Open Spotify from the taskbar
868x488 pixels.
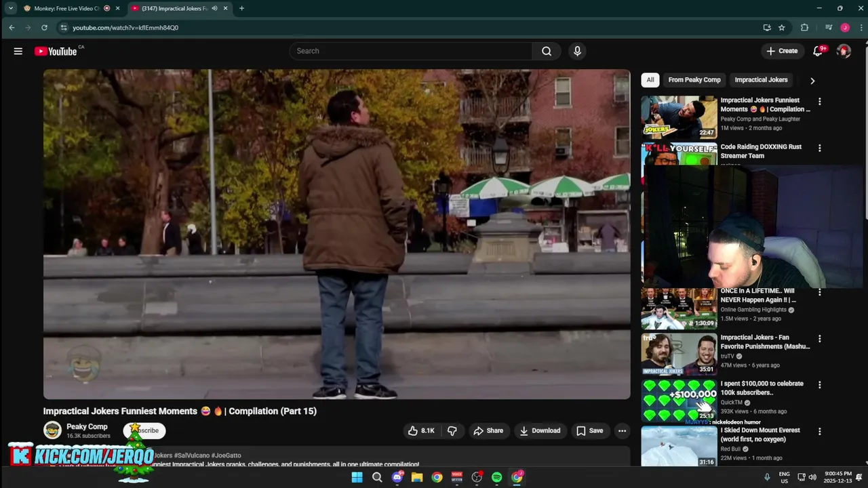pos(497,477)
